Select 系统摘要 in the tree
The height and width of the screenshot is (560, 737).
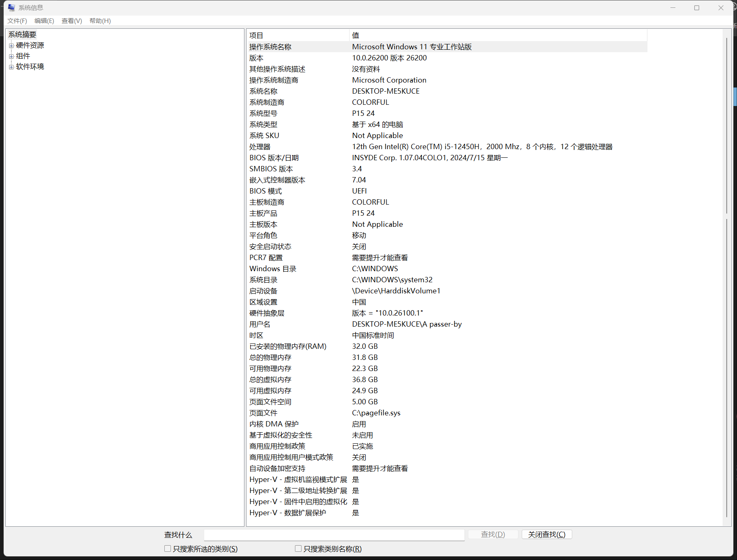click(x=22, y=35)
